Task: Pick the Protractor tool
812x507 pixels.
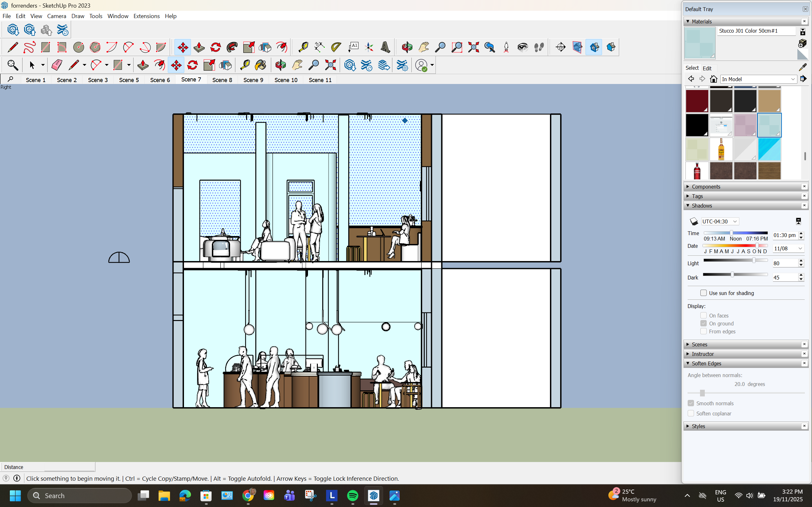Action: click(x=336, y=47)
